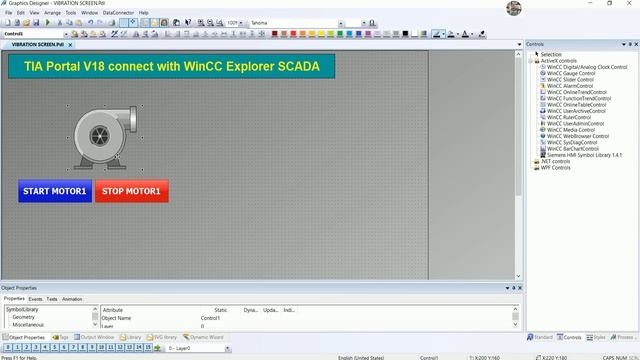
Task: Click the Object Name value Control1
Action: pos(210,318)
